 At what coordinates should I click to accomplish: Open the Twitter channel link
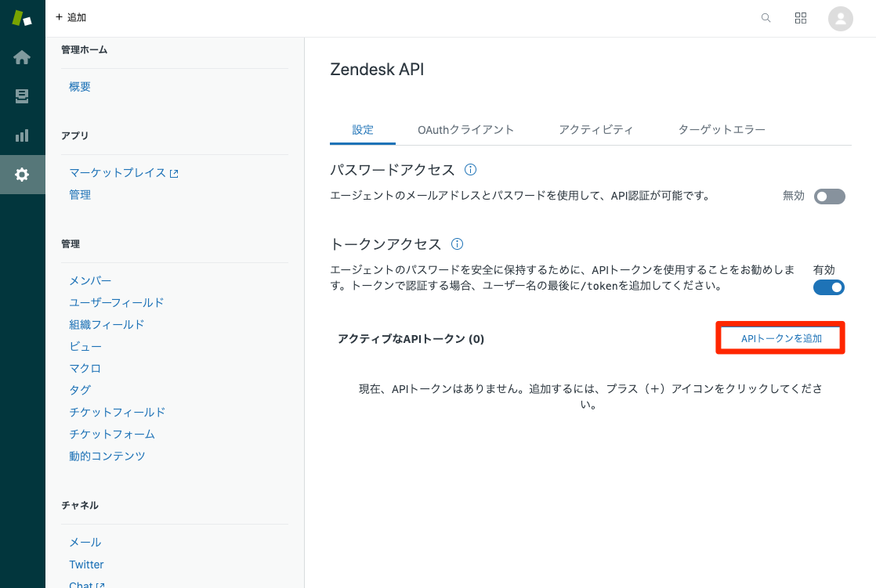(86, 565)
